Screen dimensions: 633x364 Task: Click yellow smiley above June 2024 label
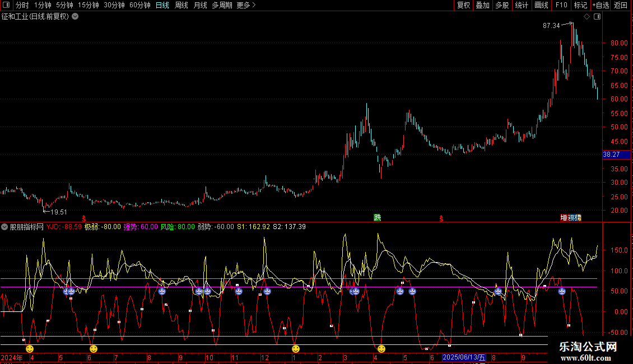(93, 349)
